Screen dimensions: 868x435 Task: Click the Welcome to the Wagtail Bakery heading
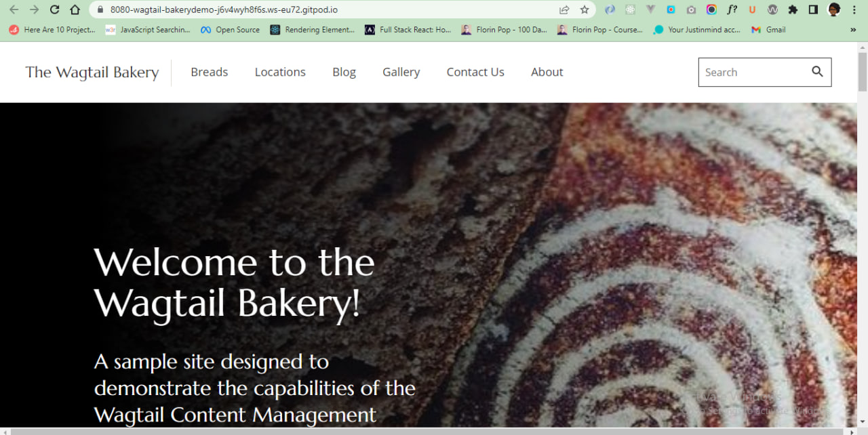(234, 283)
